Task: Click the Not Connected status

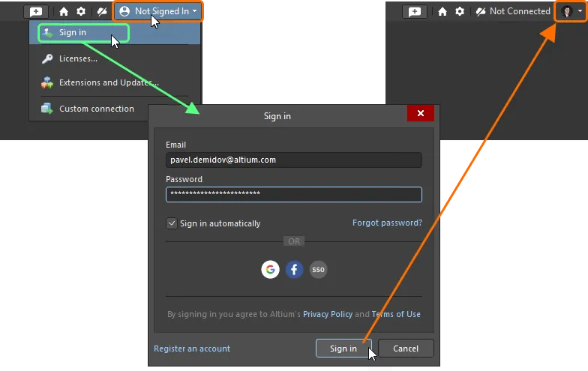Action: 513,12
